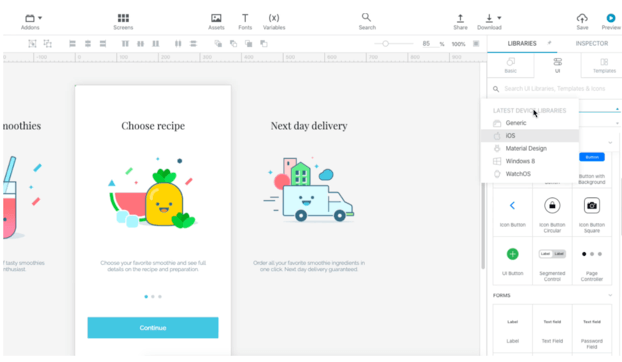The image size is (622, 362).
Task: Align selected elements to the left
Action: 72,44
